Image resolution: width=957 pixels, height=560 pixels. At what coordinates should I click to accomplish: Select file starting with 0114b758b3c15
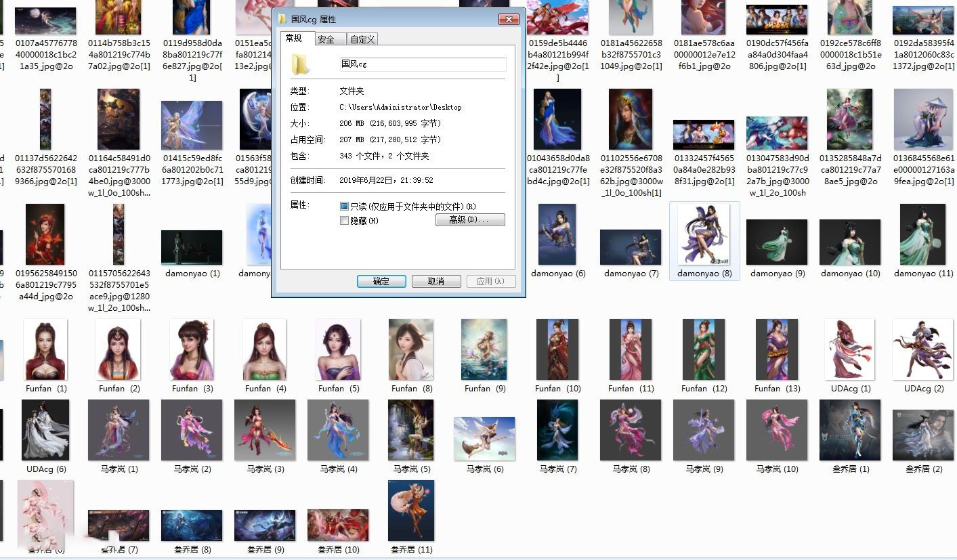point(119,17)
